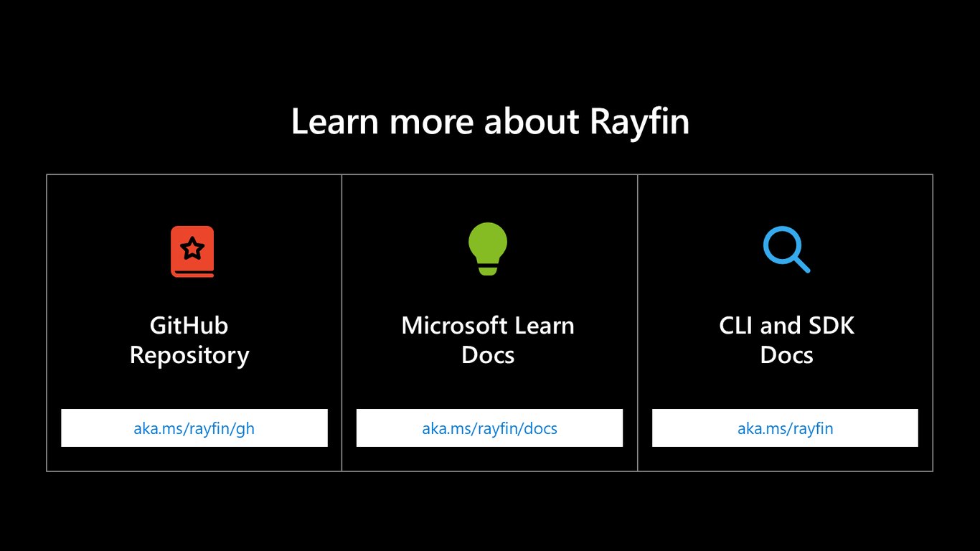Click empty black space below the lightbulb card

point(489,509)
